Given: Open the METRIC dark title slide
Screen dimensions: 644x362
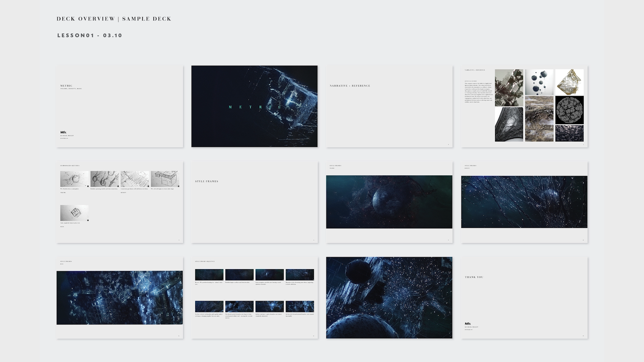Looking at the screenshot, I should pyautogui.click(x=254, y=106).
